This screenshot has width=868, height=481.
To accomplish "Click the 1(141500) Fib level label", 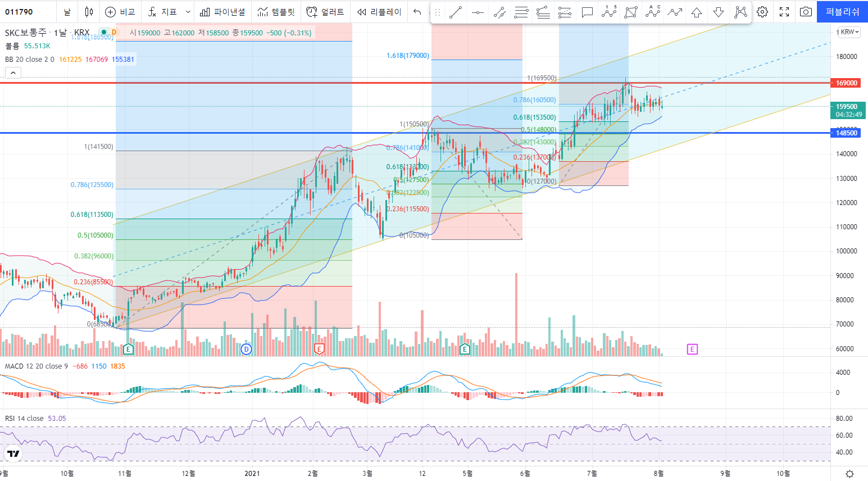I will pyautogui.click(x=99, y=147).
